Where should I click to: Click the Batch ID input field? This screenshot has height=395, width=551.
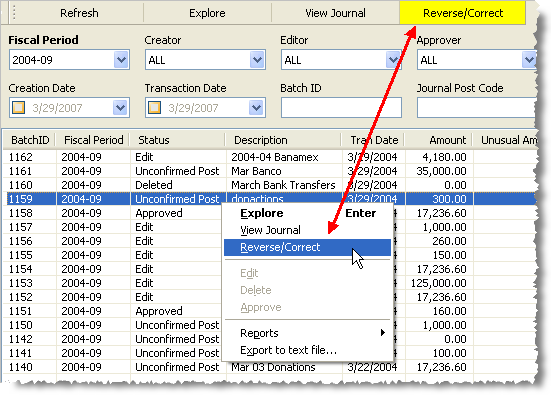click(341, 108)
